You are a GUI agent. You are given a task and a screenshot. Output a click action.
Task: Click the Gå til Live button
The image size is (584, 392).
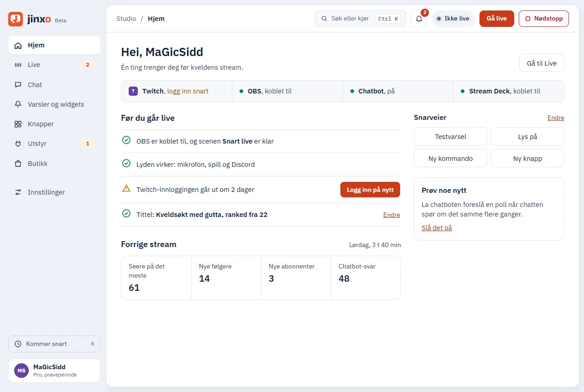(x=542, y=63)
